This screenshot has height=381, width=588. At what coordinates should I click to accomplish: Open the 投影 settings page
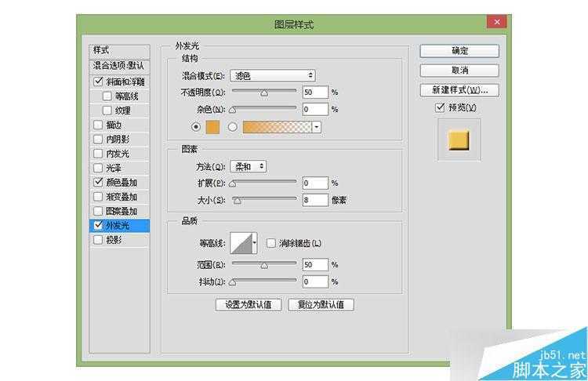pyautogui.click(x=114, y=240)
